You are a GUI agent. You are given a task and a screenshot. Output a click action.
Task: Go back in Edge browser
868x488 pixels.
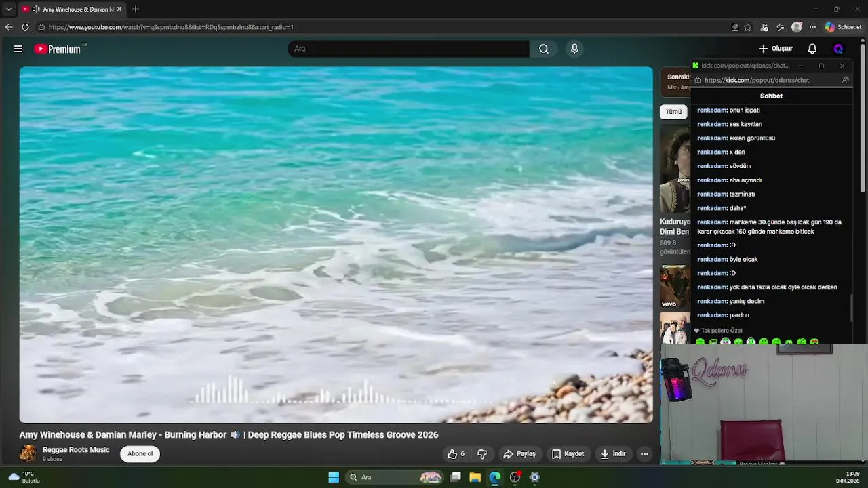click(9, 27)
